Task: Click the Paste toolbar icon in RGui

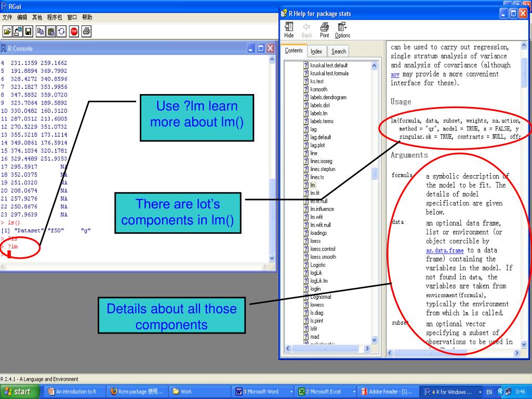Action: click(51, 32)
